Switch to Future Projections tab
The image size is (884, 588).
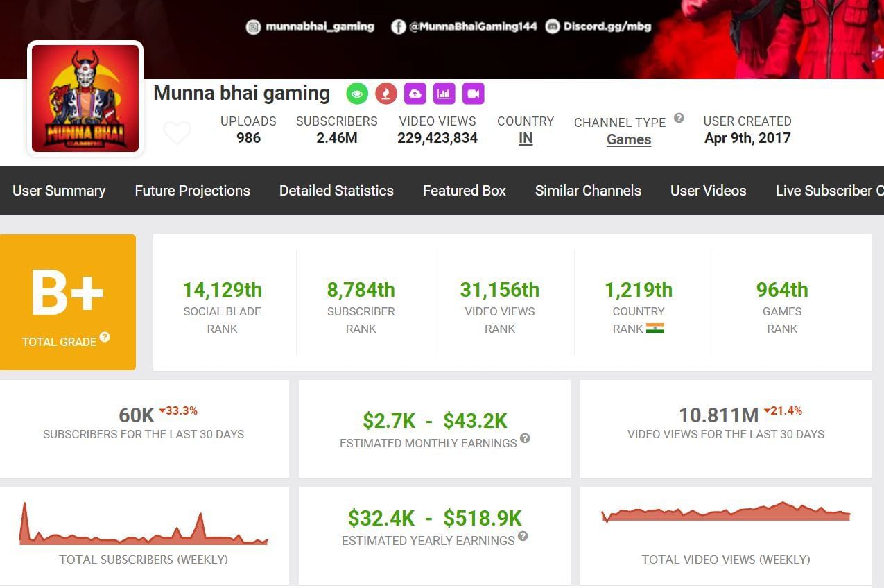192,191
